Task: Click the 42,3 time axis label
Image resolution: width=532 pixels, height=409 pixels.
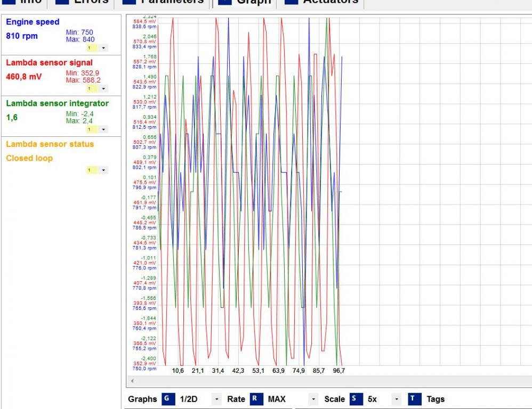Action: click(x=238, y=371)
